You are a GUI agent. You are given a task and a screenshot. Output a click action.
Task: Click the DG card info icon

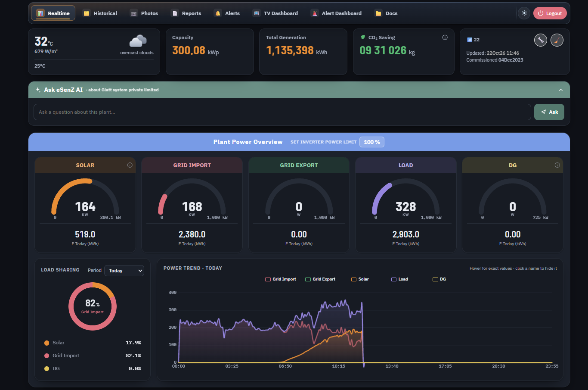pyautogui.click(x=557, y=165)
